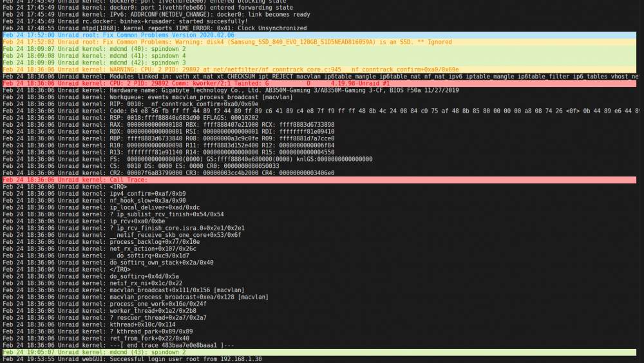This screenshot has height=363, width=644.
Task: Click the 'Hardware name: Gigabyte Technology' line
Action: 231,90
